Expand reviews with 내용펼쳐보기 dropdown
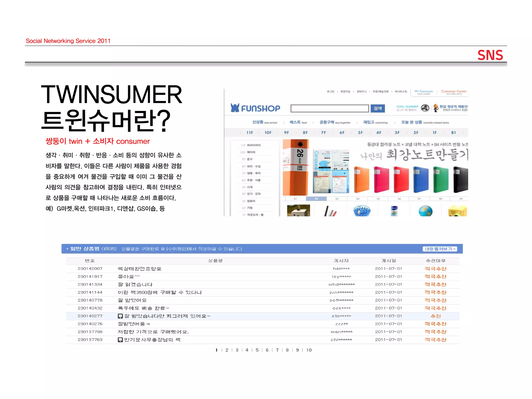Screen dimensions: 532x399 [440, 249]
